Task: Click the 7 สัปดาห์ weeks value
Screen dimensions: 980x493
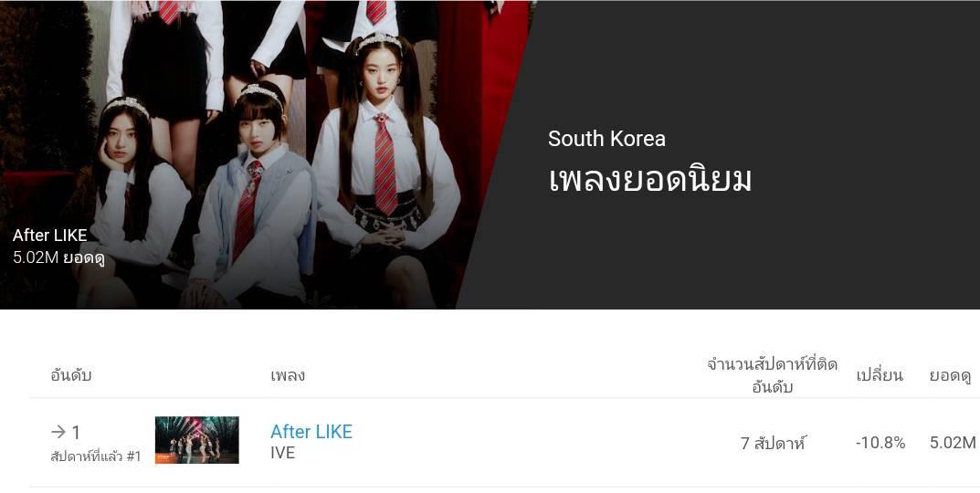Action: [773, 443]
